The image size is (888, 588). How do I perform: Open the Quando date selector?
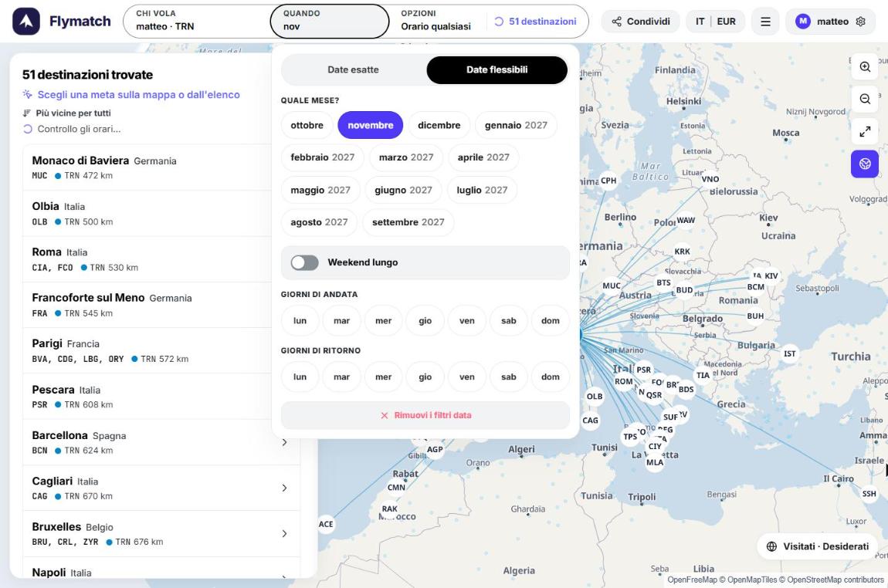click(x=329, y=21)
